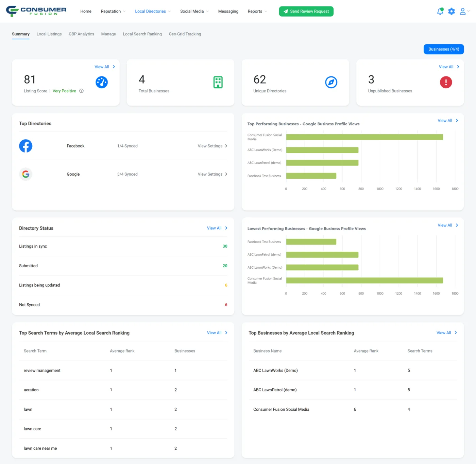Screen dimensions: 476x464
Task: View All for Directory Status
Action: (x=217, y=228)
